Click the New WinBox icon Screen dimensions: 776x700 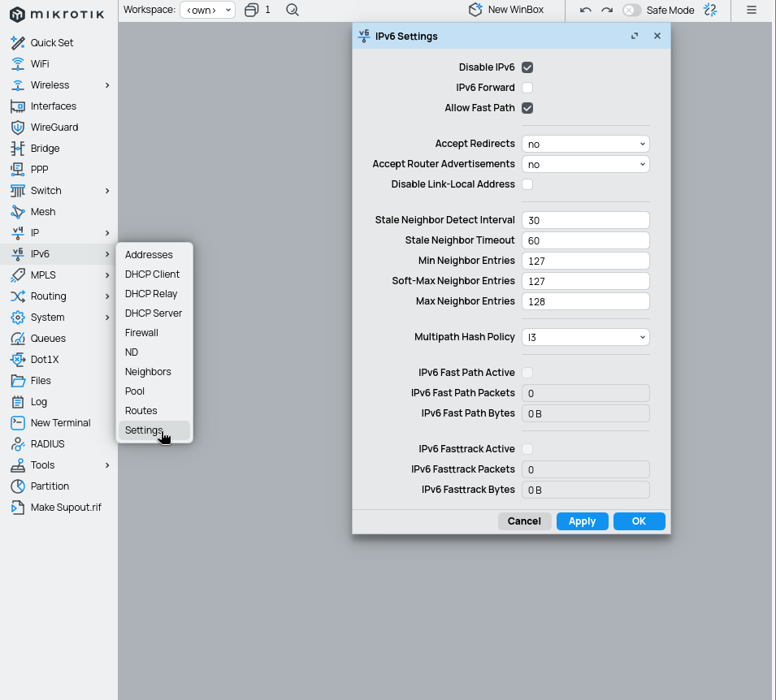[475, 10]
